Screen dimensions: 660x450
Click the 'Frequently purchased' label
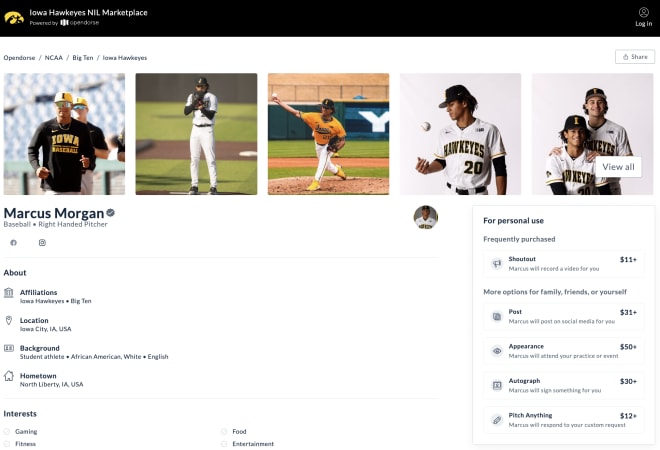click(x=519, y=239)
